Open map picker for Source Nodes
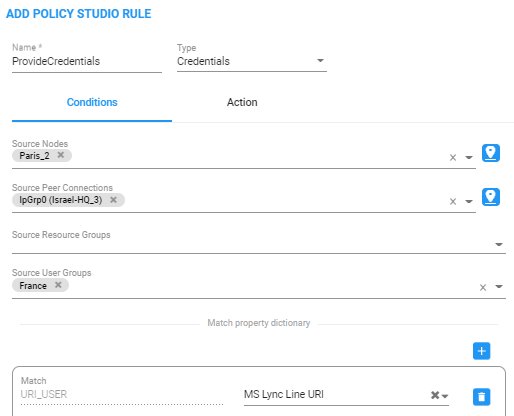Viewport: 514px width, 416px height. point(490,153)
